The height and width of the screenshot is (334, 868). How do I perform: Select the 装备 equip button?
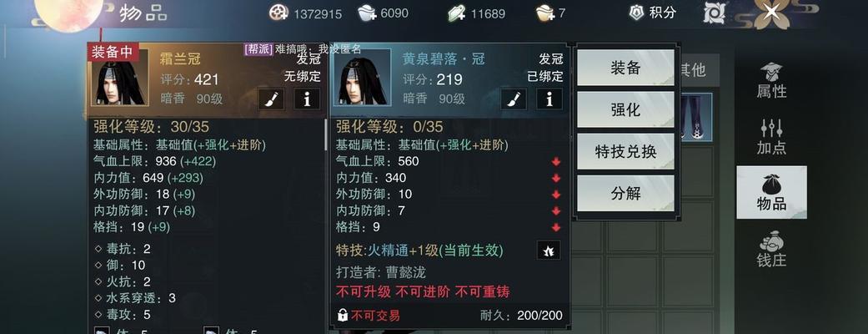[625, 68]
